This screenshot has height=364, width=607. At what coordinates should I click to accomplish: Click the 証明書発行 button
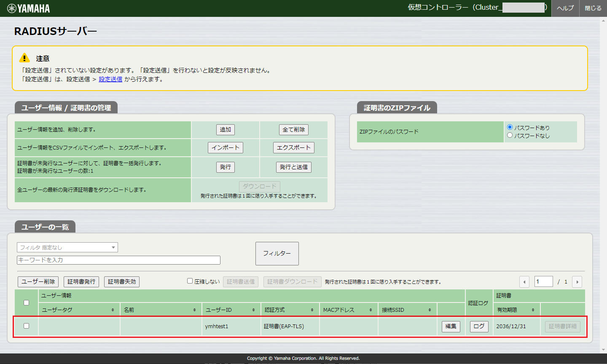81,282
